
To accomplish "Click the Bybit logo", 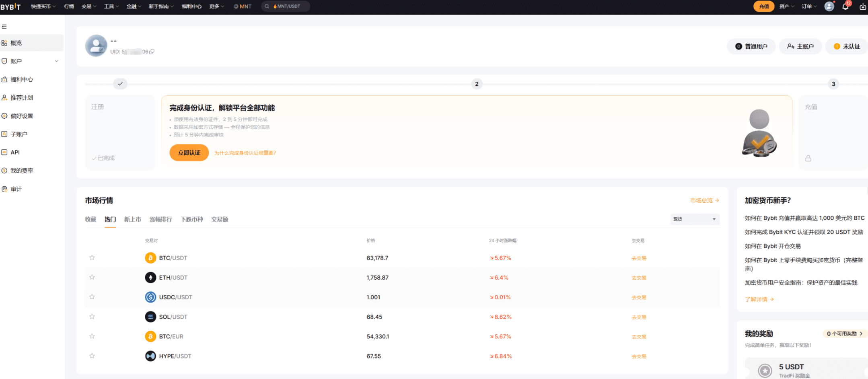I will coord(10,6).
